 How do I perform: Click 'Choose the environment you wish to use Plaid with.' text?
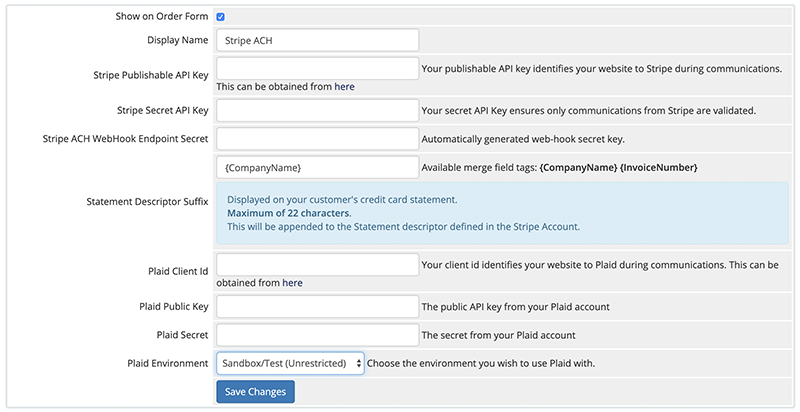(481, 364)
